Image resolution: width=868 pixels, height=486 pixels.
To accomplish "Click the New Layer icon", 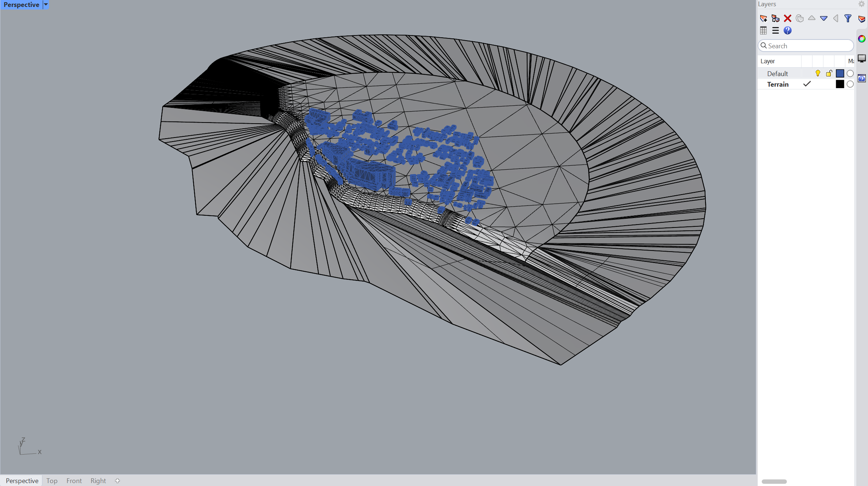I will tap(764, 18).
